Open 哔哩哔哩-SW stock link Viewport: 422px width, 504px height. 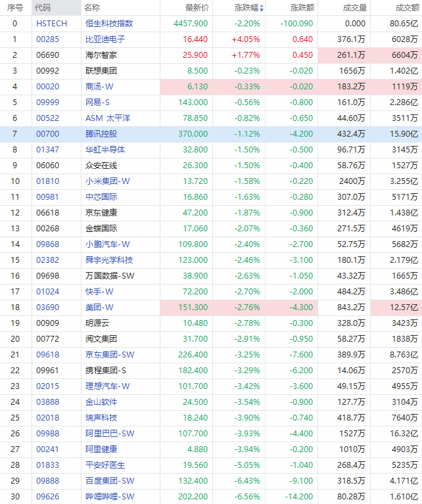click(x=110, y=496)
